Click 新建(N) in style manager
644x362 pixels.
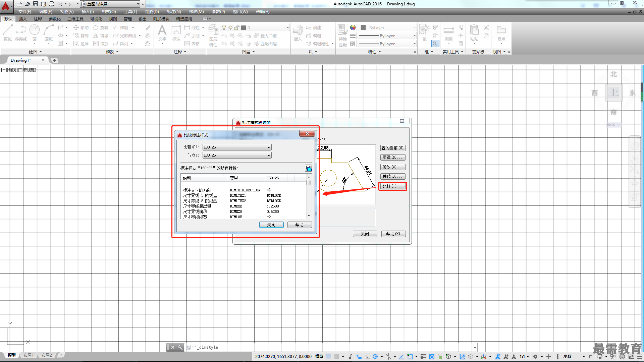pos(393,157)
